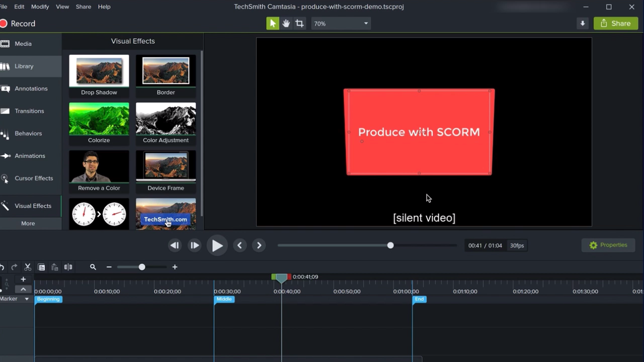Open the Transitions tab
Viewport: 644px width, 362px height.
tap(31, 111)
